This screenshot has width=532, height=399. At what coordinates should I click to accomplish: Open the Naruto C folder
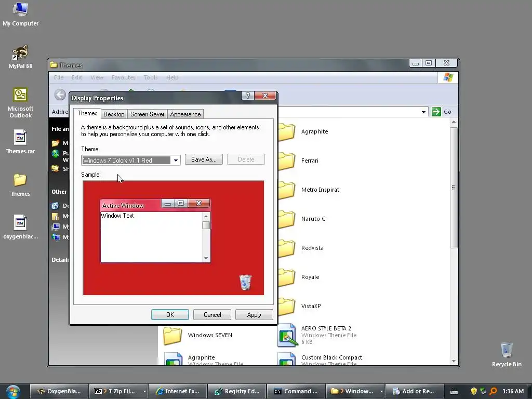302,219
